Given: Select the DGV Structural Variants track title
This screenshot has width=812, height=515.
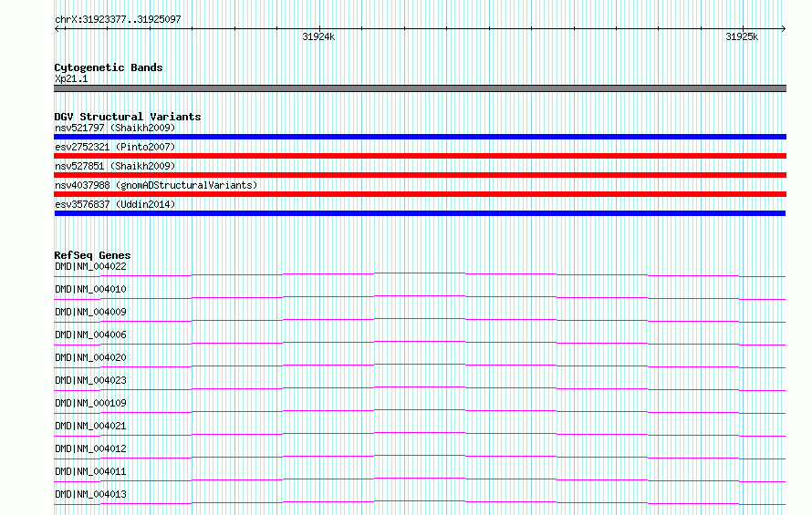Looking at the screenshot, I should [x=128, y=117].
